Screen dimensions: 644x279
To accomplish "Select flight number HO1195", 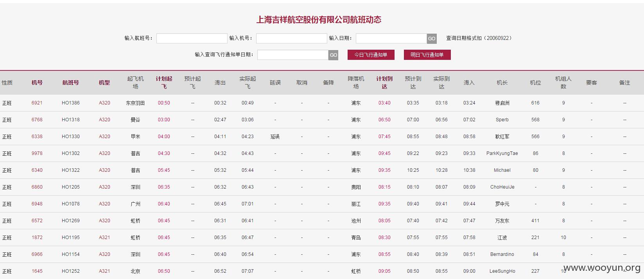I will pos(71,238).
